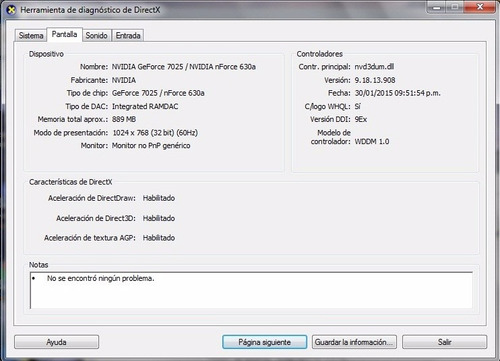Click the Modo de presentación label
Screen dimensions: 500x361
(71, 133)
